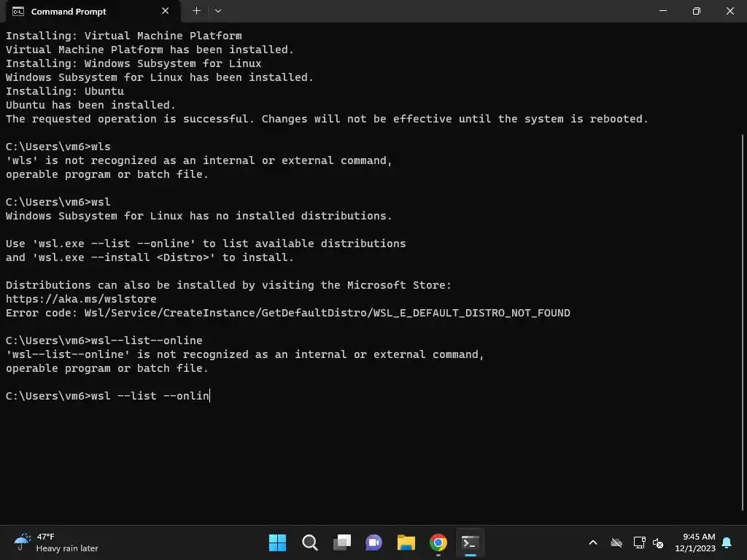Click the 'Ubuntu has been installed.' line
The width and height of the screenshot is (747, 560).
point(90,105)
